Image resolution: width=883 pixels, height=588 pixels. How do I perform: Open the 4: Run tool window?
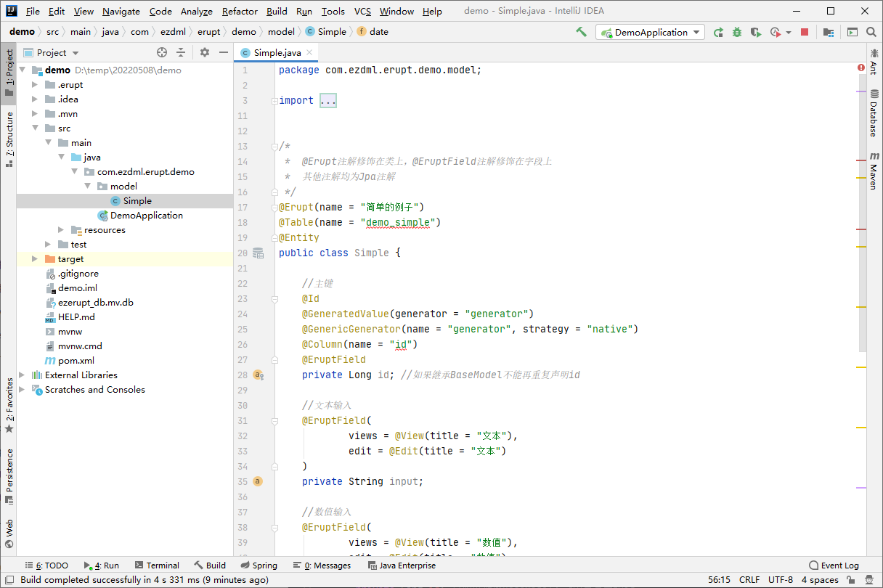click(101, 565)
